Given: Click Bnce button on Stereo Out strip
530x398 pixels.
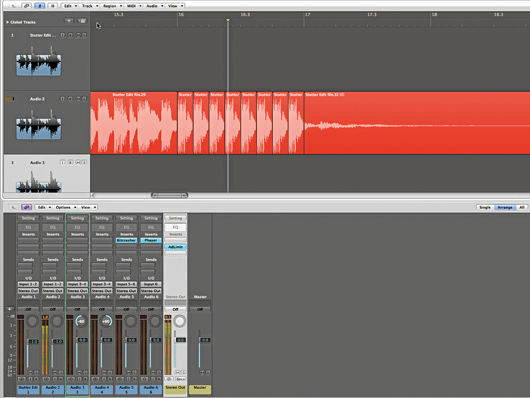Looking at the screenshot, I should pyautogui.click(x=181, y=379).
